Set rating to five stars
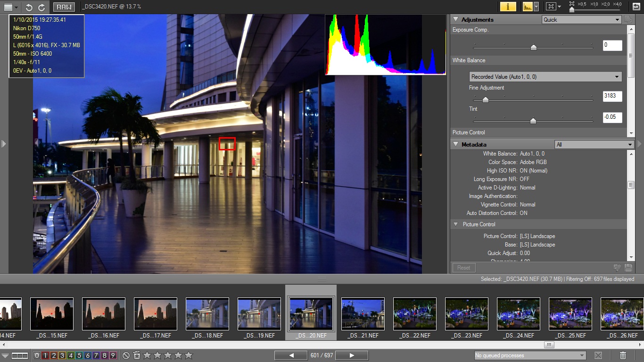Screen dimensions: 644x362 (189, 355)
